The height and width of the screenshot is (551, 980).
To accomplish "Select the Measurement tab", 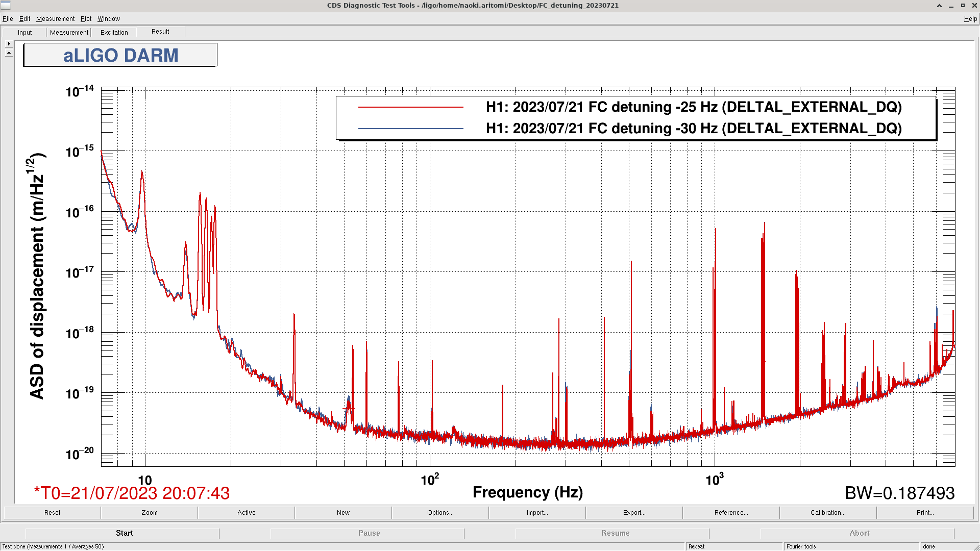I will click(x=69, y=33).
